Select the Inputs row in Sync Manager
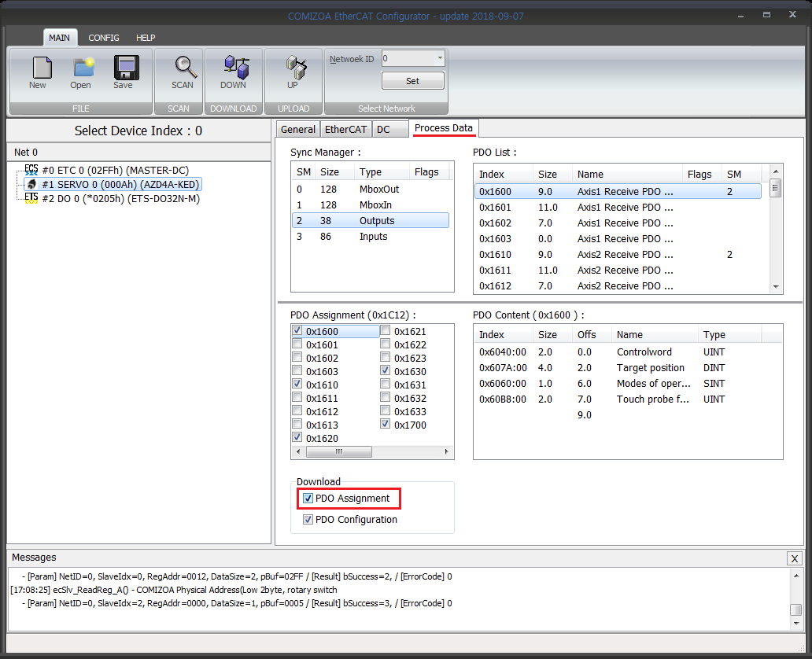The width and height of the screenshot is (812, 659). click(373, 237)
